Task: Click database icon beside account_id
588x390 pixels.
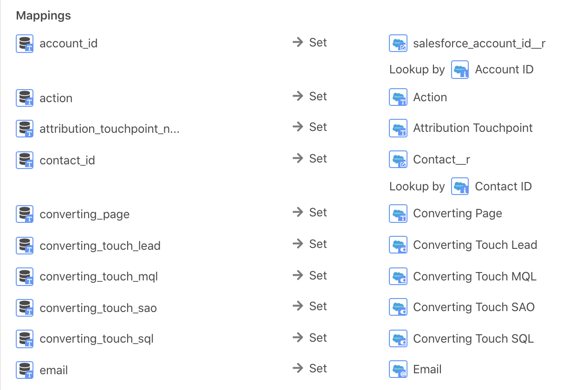Action: pyautogui.click(x=25, y=44)
